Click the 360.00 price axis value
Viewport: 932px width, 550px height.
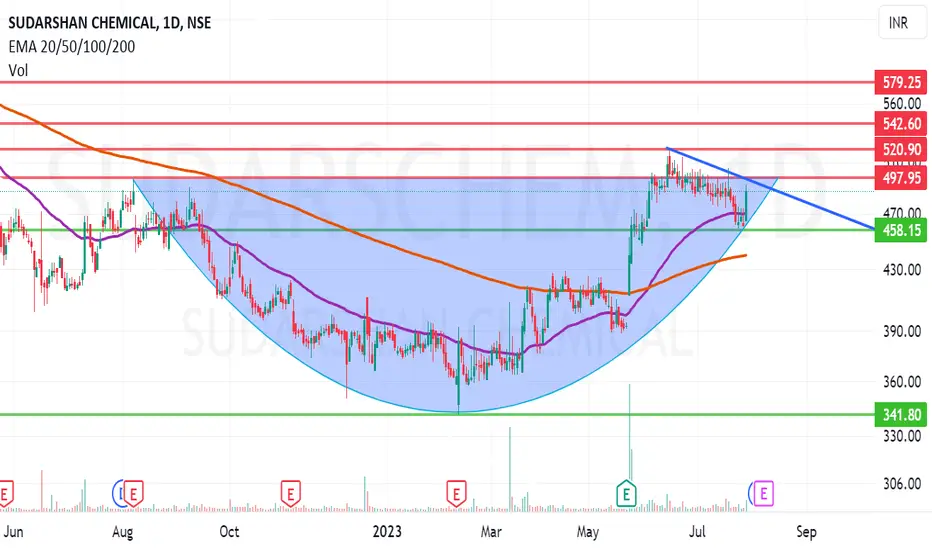(902, 381)
